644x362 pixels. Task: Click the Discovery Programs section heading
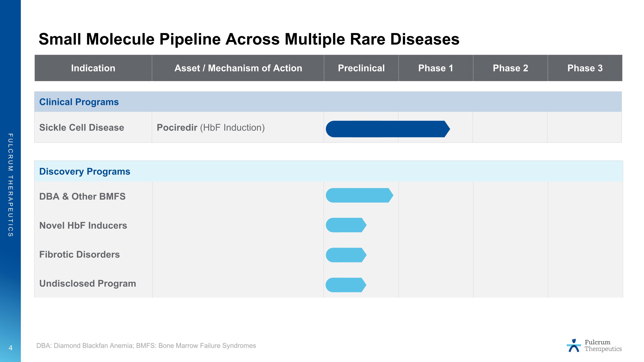point(85,171)
